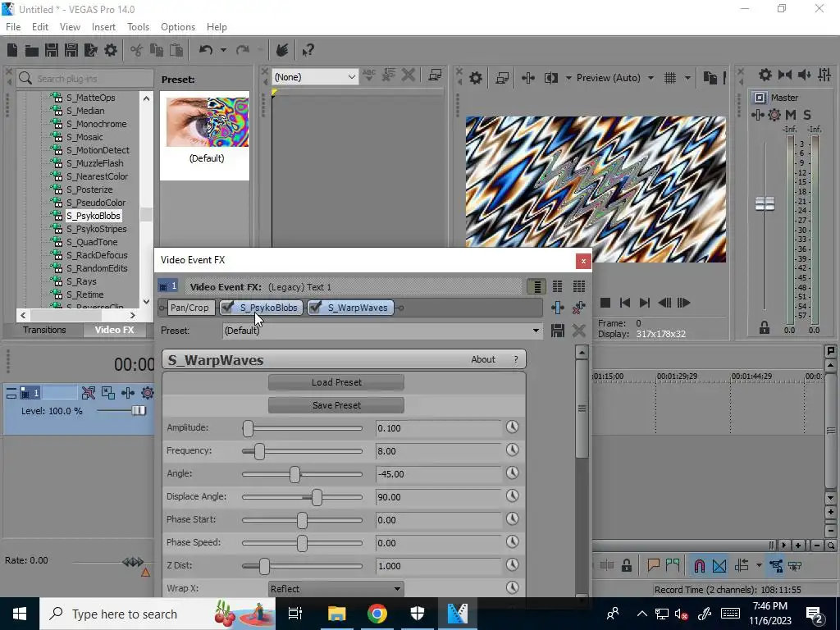Animate Frequency with its clock icon
This screenshot has width=840, height=630.
pos(512,450)
